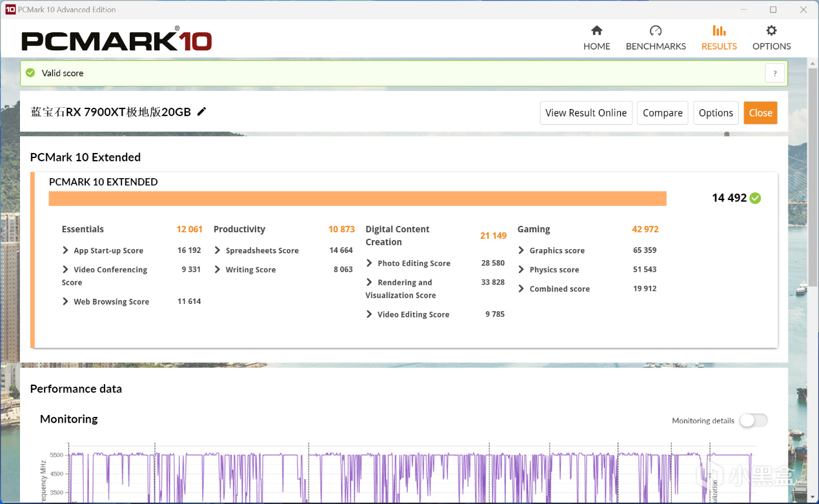Image resolution: width=819 pixels, height=504 pixels.
Task: Click the green checkmark beside 14 492
Action: (755, 198)
